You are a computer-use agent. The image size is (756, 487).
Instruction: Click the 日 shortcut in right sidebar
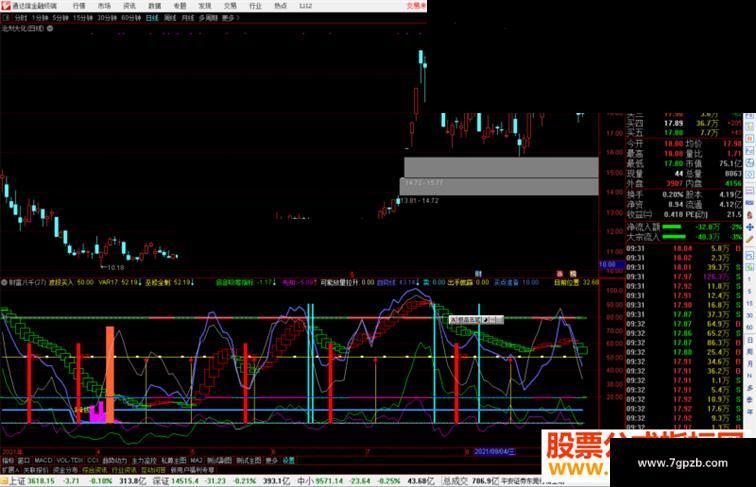(750, 339)
